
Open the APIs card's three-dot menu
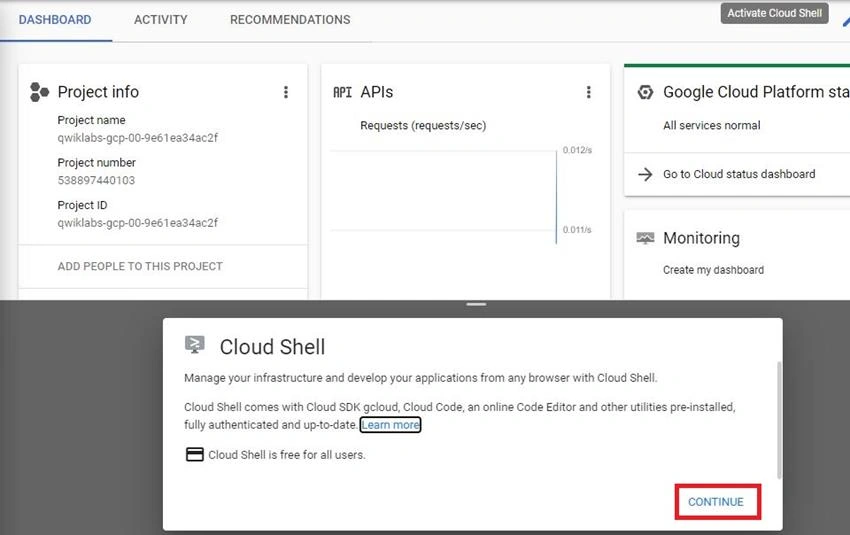[x=588, y=92]
